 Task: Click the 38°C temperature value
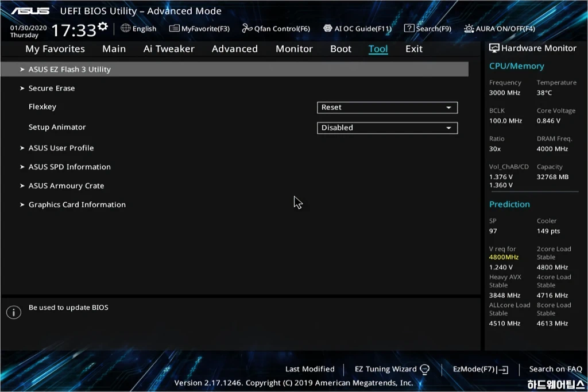click(x=544, y=93)
